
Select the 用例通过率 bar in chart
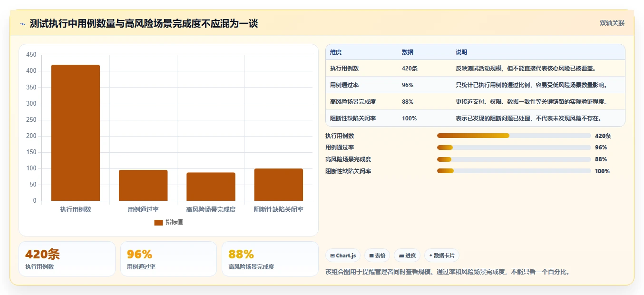tap(143, 186)
